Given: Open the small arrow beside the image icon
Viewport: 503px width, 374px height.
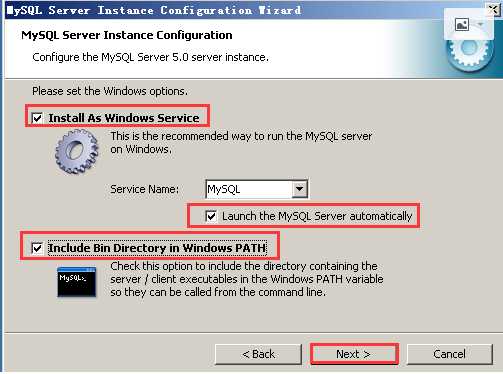Looking at the screenshot, I should point(480,24).
